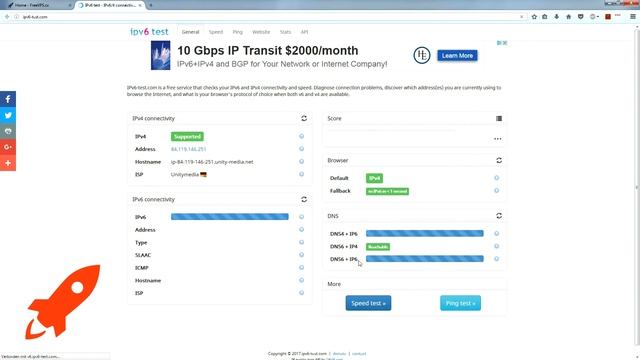Open info icon for DNS6 + IP6 row
This screenshot has height=360, width=640.
[x=497, y=259]
